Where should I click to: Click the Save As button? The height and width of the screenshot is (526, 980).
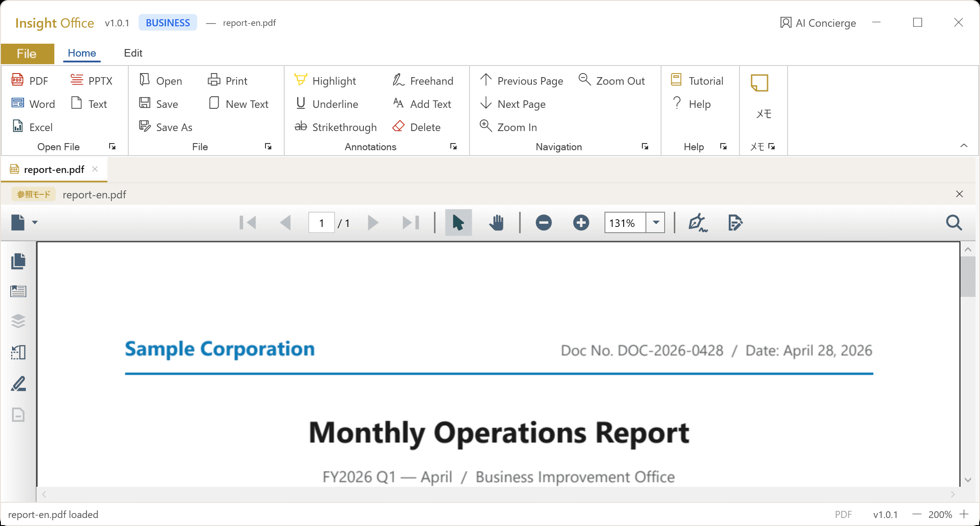pos(166,127)
